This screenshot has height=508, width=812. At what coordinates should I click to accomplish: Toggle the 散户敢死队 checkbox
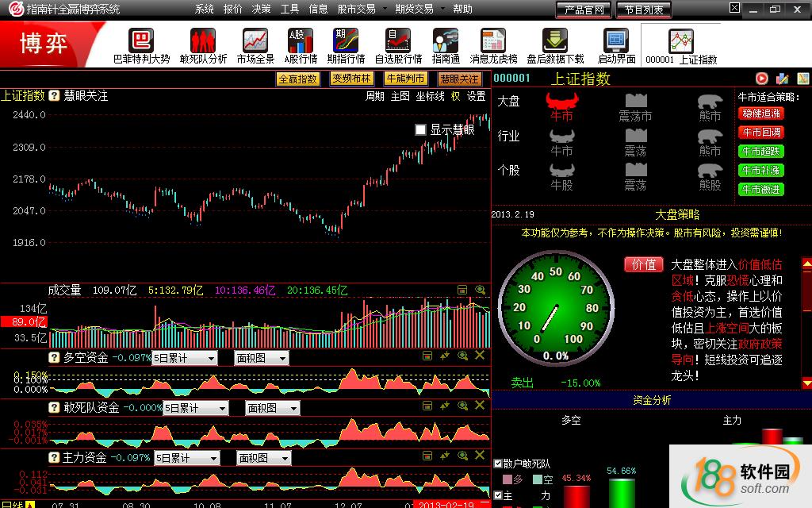tap(498, 464)
